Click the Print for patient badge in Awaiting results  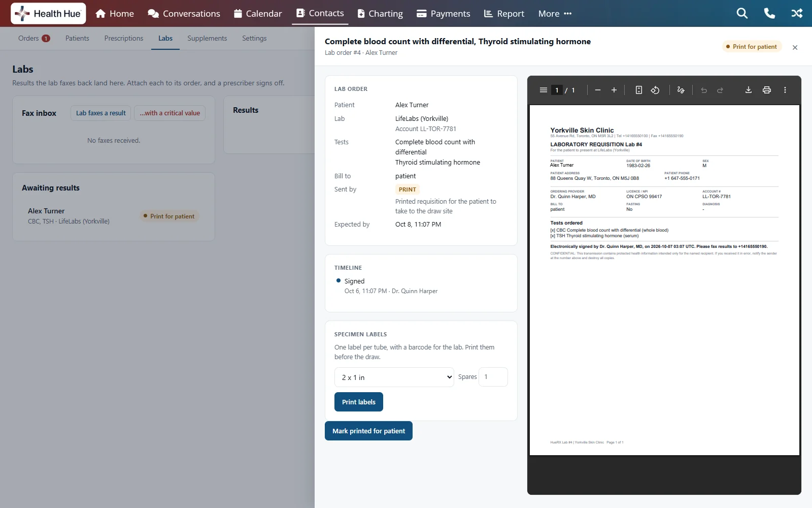tap(170, 216)
